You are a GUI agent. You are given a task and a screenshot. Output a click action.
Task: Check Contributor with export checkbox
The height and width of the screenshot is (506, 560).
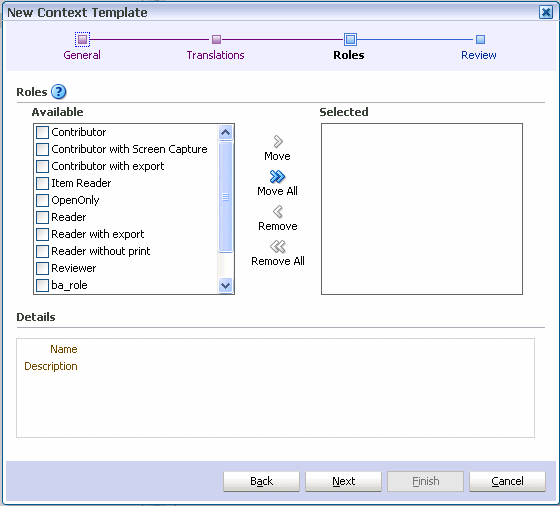(42, 166)
